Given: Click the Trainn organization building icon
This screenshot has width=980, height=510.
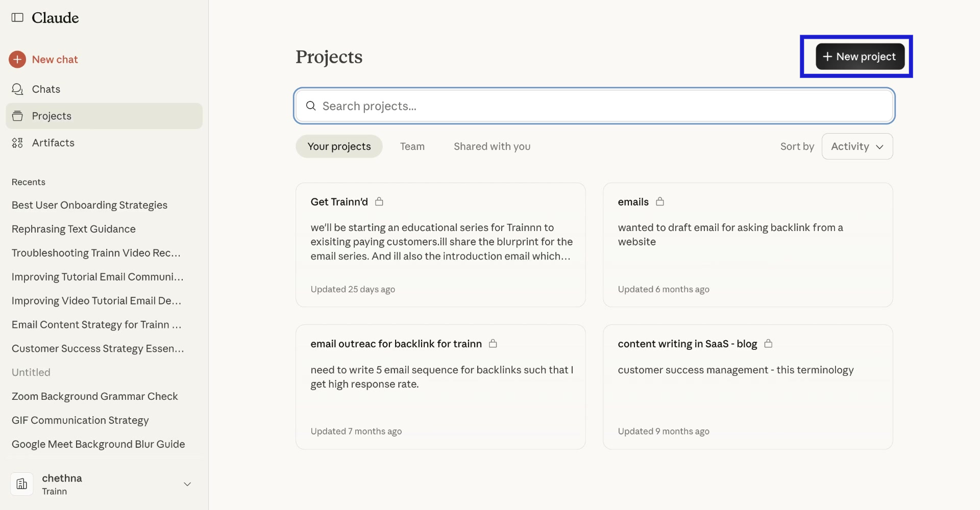Looking at the screenshot, I should [x=21, y=484].
